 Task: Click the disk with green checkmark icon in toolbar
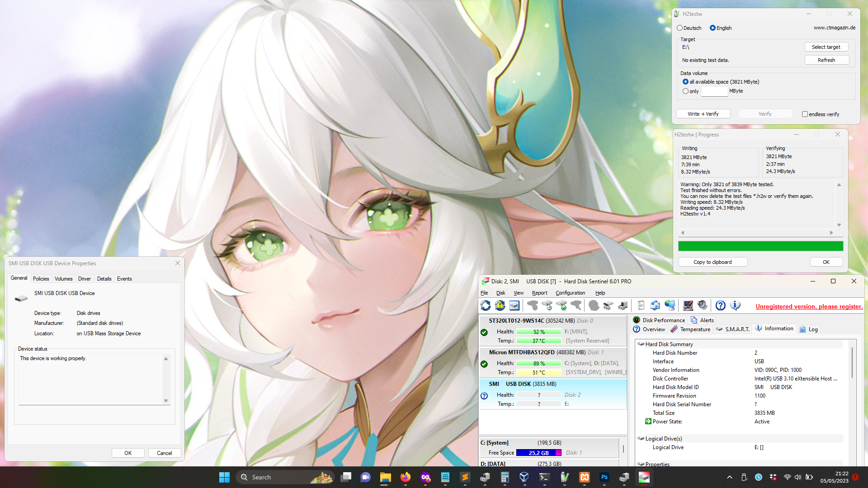[x=561, y=306]
